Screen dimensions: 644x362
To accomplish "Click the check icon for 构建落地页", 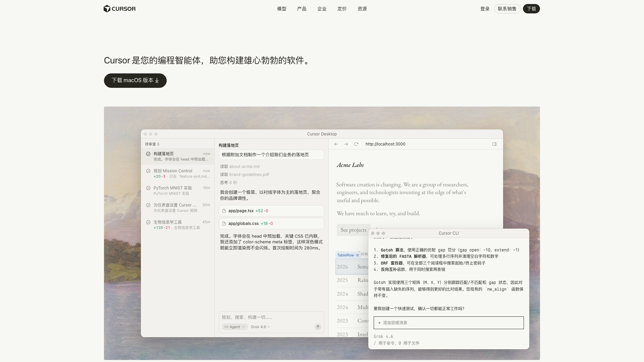I will (148, 154).
